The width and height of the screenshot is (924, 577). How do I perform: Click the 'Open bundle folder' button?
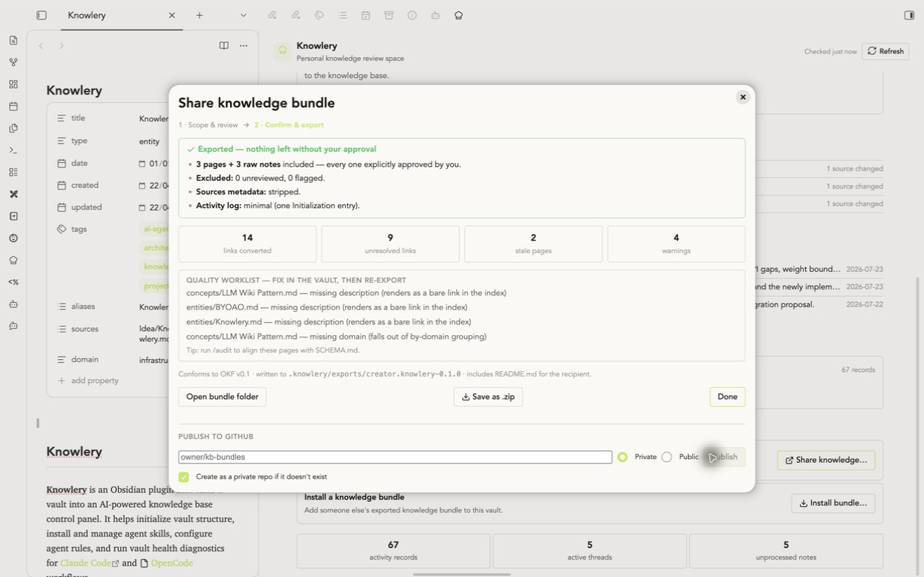223,397
